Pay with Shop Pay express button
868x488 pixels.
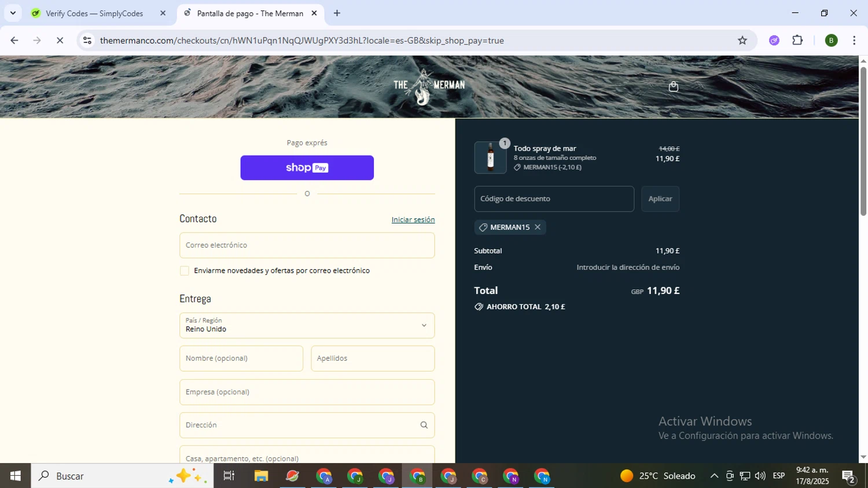(x=307, y=168)
